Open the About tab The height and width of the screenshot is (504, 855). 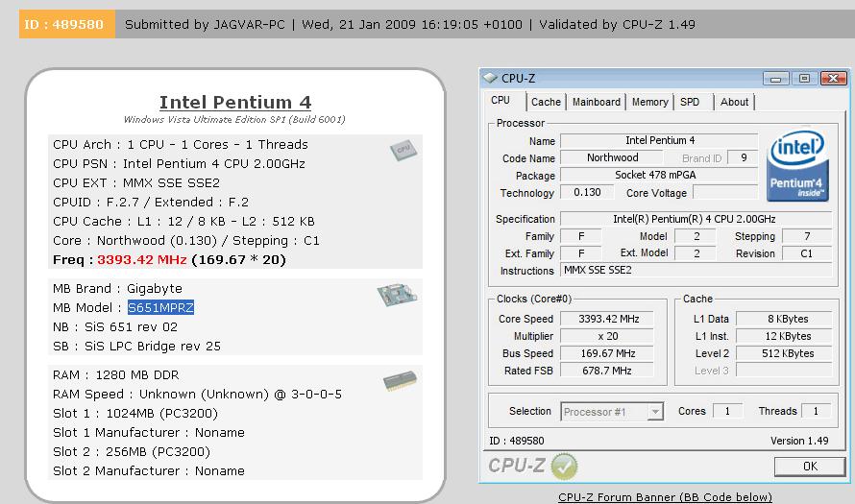click(734, 102)
